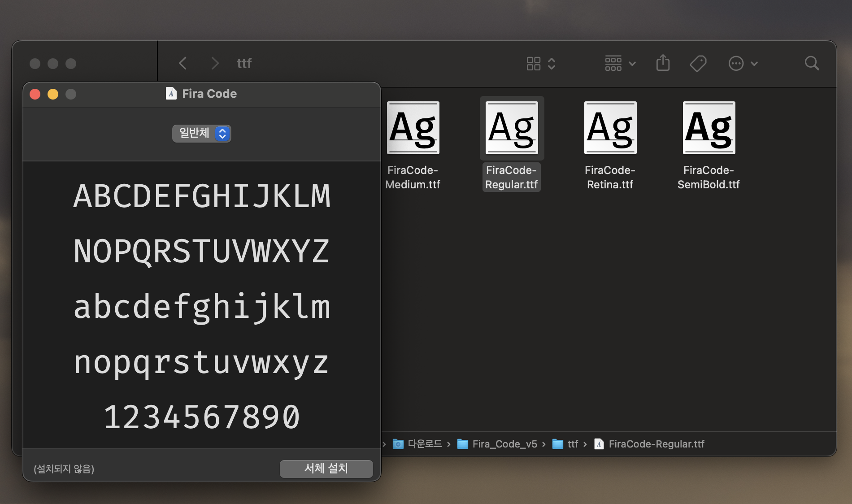852x504 pixels.
Task: Go back in the Finder window
Action: (x=183, y=63)
